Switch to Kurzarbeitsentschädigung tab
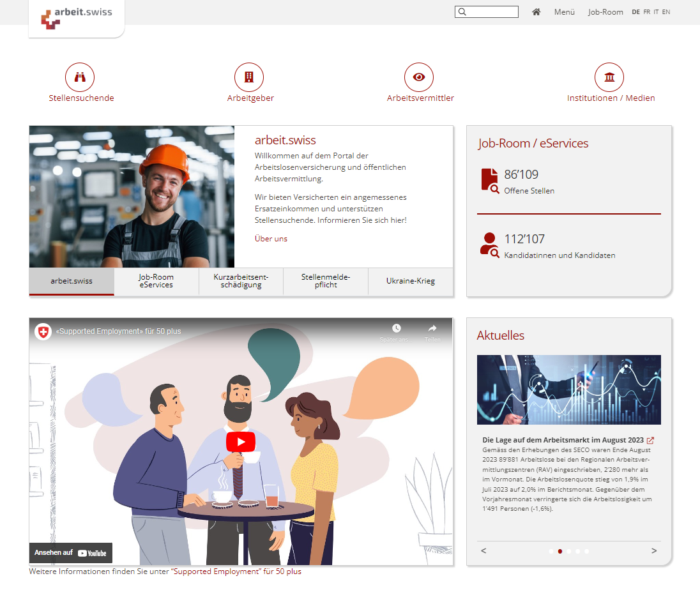This screenshot has height=590, width=700. [241, 281]
